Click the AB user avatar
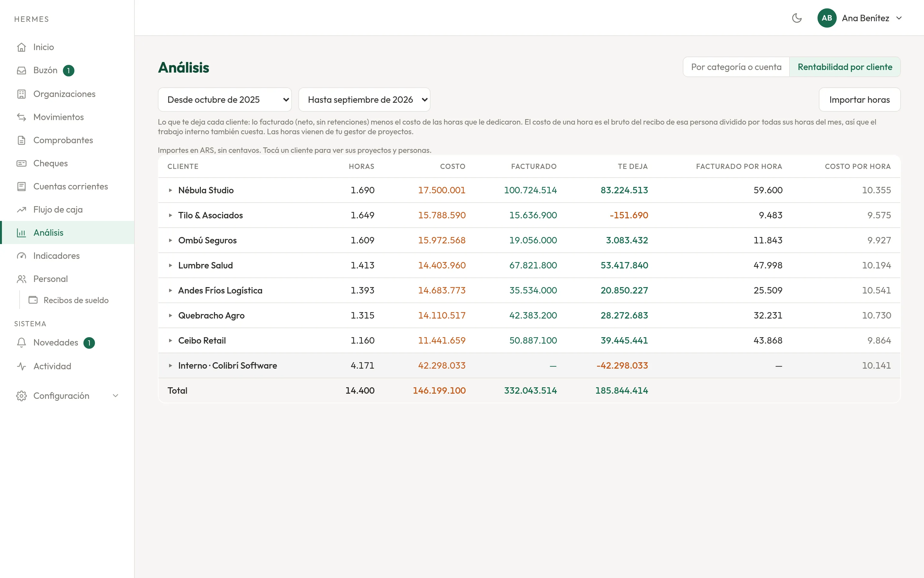The height and width of the screenshot is (578, 924). point(827,18)
